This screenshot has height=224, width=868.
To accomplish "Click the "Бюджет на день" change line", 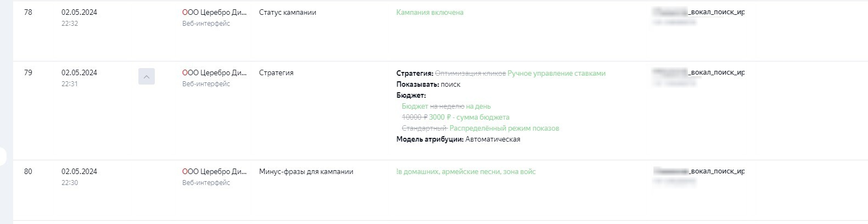I will click(x=446, y=107).
